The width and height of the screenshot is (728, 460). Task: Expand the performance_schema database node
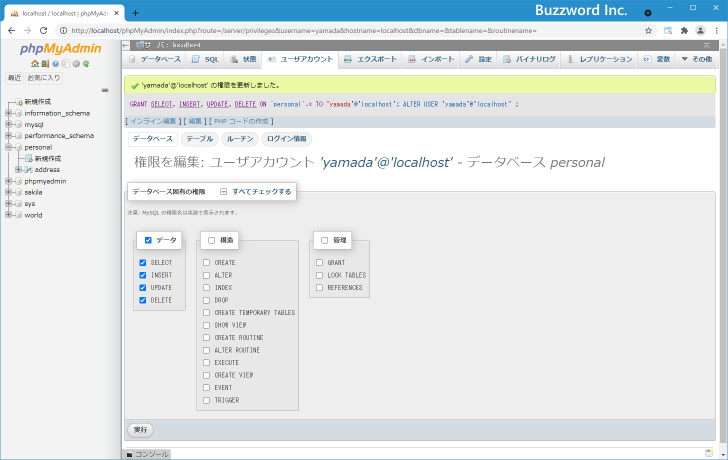[8, 136]
